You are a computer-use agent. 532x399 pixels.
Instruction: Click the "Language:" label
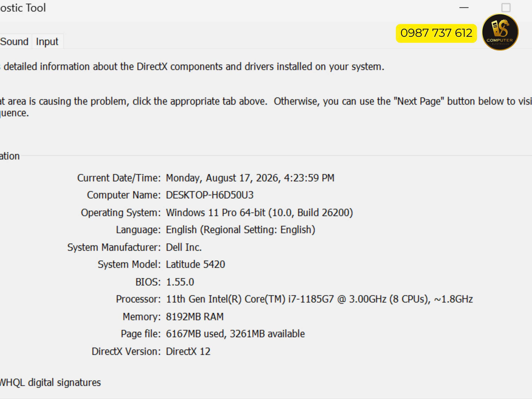[138, 230]
